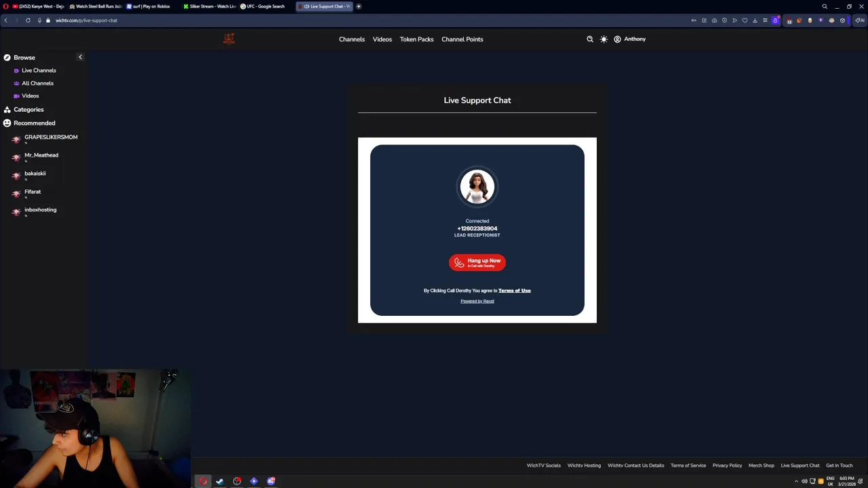The image size is (868, 488).
Task: Switch to the Kanye West YouTube tab
Action: tap(38, 6)
